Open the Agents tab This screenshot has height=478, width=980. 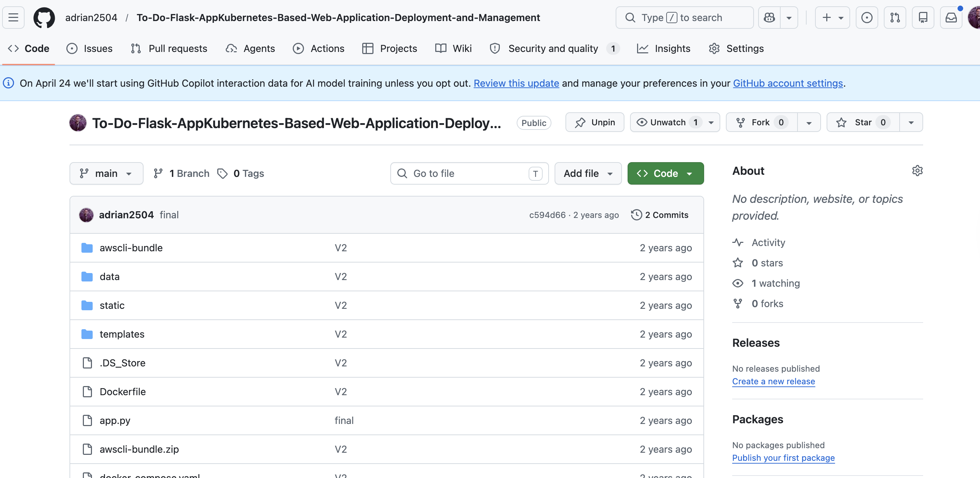tap(250, 48)
